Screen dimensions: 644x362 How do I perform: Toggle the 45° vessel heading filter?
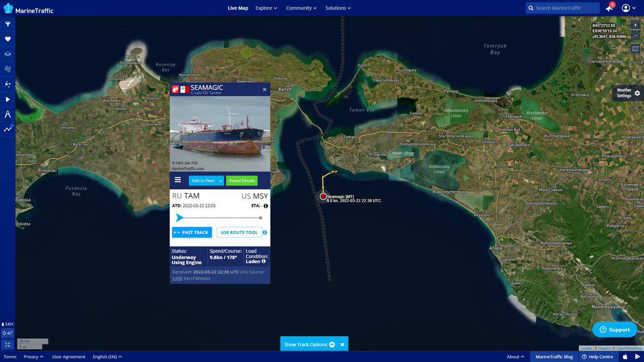click(8, 333)
